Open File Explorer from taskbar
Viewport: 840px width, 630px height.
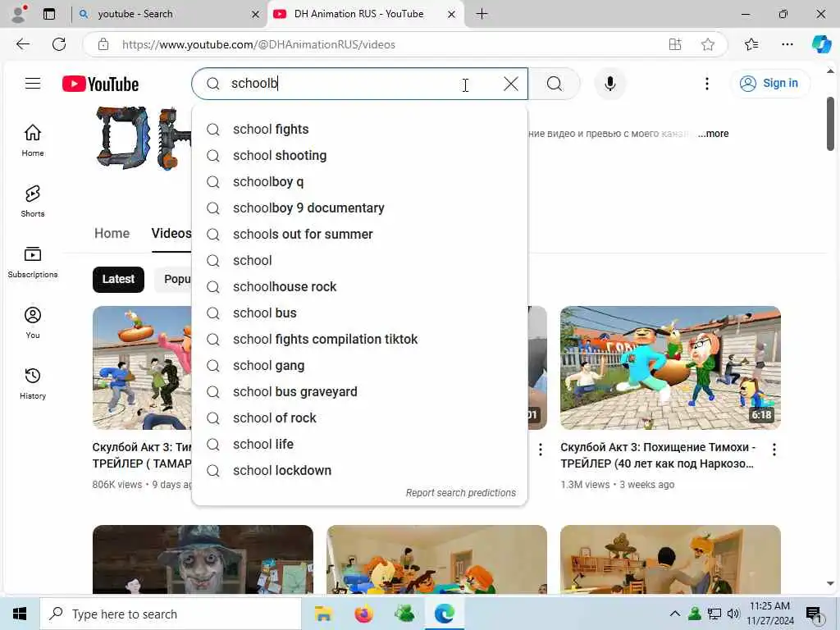point(323,614)
